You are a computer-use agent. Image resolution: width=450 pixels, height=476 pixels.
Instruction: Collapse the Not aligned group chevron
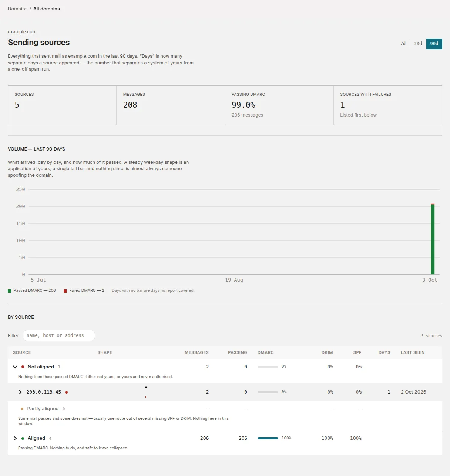pyautogui.click(x=15, y=367)
